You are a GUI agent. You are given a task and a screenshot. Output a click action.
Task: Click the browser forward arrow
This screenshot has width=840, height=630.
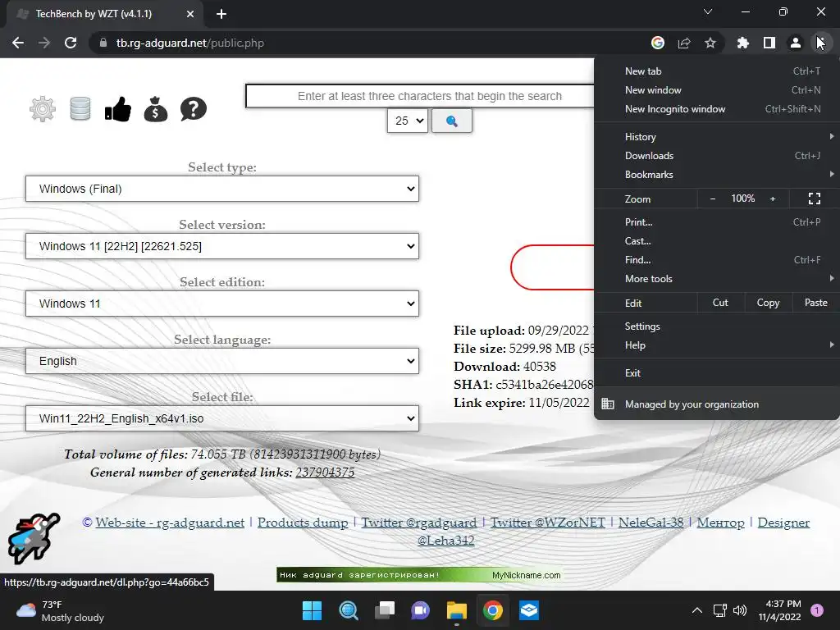click(44, 43)
